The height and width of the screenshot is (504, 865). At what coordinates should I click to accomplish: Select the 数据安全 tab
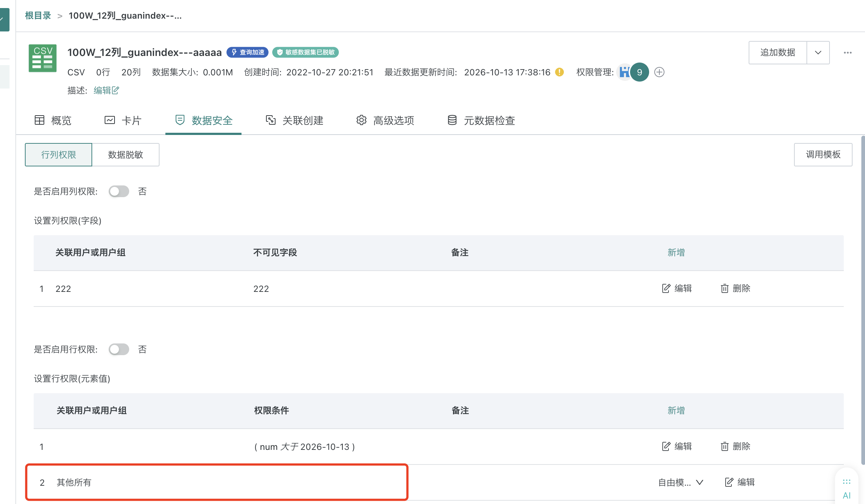tap(204, 120)
